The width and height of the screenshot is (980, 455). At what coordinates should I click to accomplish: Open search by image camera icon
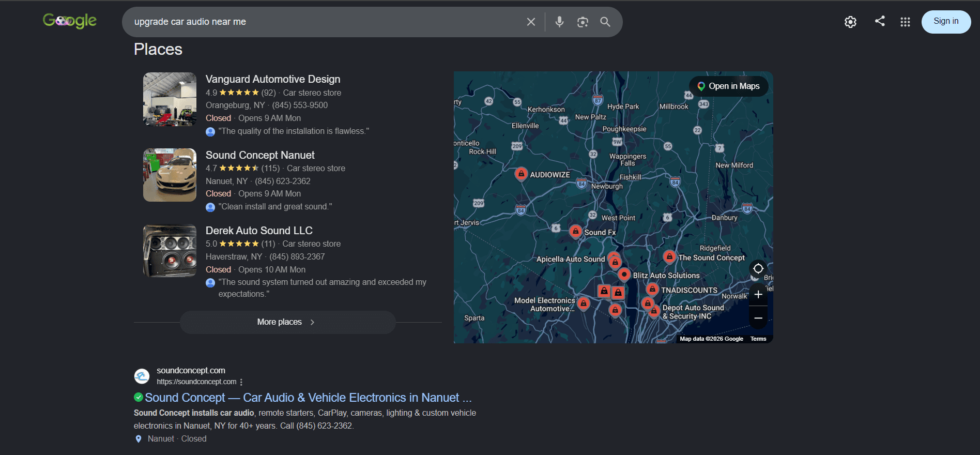pos(583,22)
